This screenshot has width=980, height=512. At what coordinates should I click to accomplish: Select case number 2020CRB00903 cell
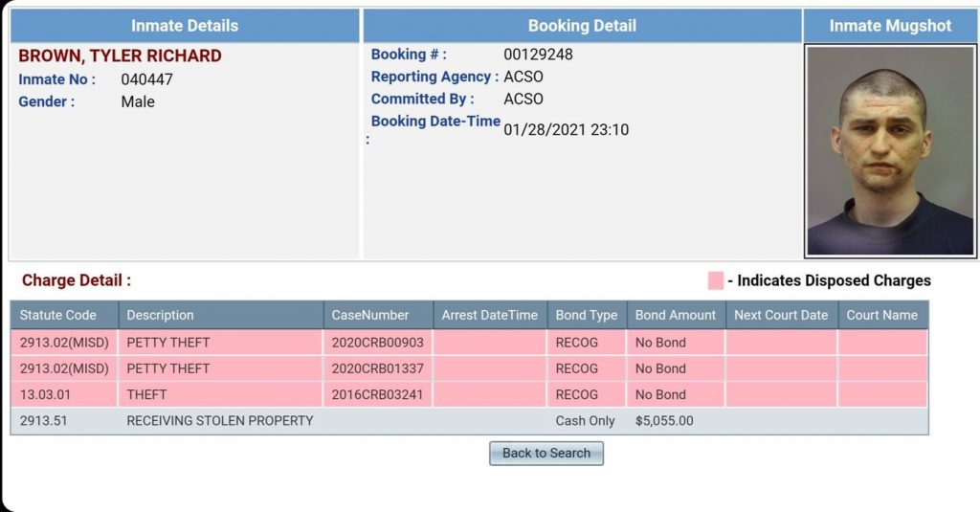378,343
